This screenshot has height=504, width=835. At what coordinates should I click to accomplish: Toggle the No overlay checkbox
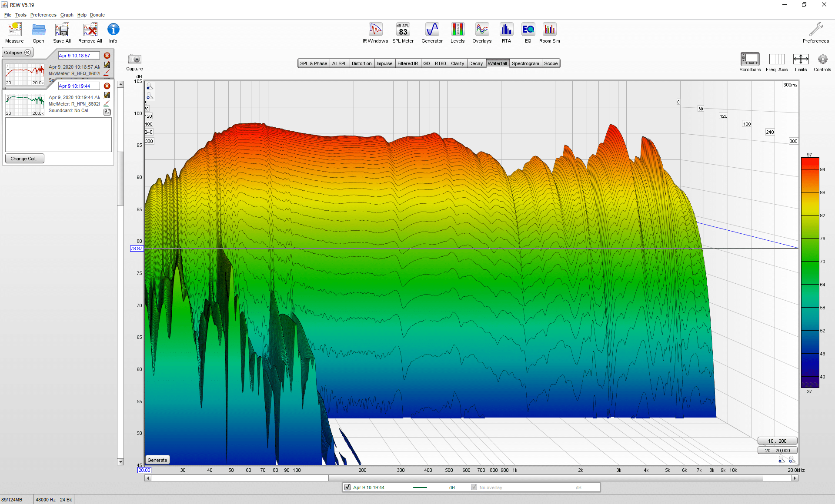point(474,487)
